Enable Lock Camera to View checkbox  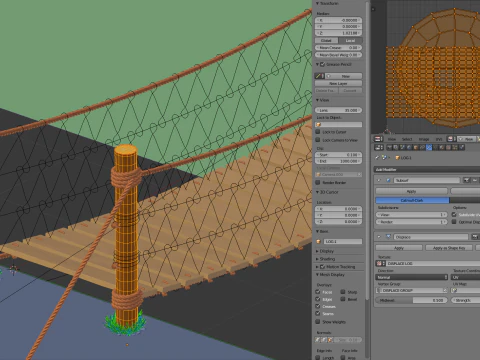tap(318, 140)
